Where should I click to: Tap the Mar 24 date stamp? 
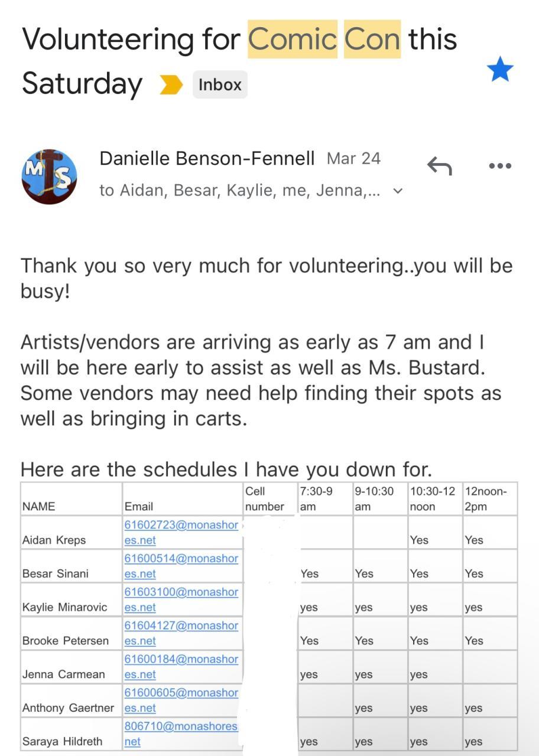pos(353,158)
